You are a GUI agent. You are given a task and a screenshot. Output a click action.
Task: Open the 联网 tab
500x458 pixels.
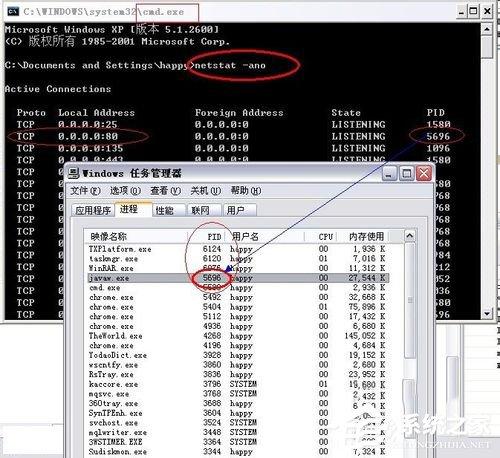coord(204,210)
